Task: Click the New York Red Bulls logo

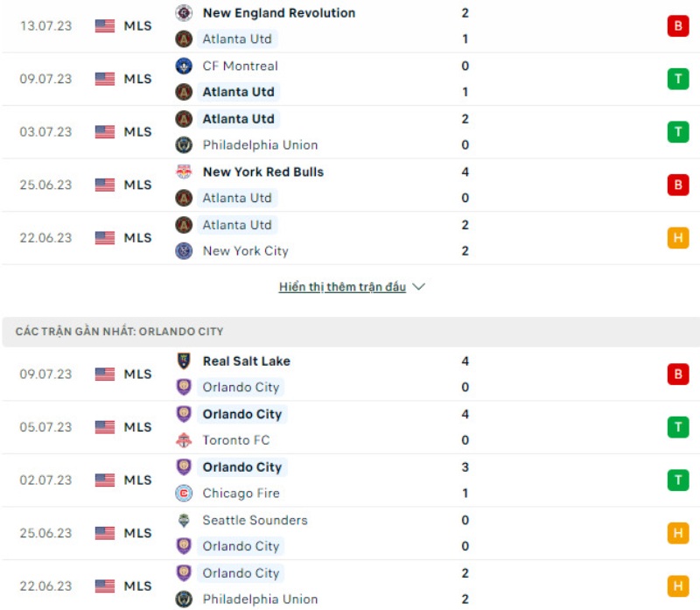Action: [184, 172]
